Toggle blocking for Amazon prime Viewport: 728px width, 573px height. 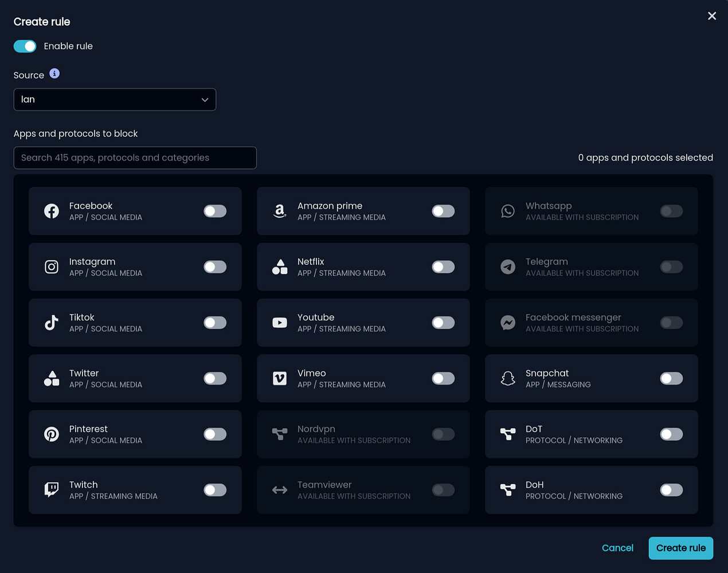tap(443, 211)
